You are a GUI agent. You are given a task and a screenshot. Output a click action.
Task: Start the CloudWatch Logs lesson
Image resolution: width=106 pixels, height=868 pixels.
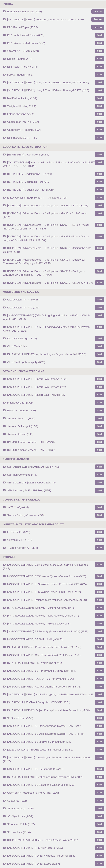point(100,339)
